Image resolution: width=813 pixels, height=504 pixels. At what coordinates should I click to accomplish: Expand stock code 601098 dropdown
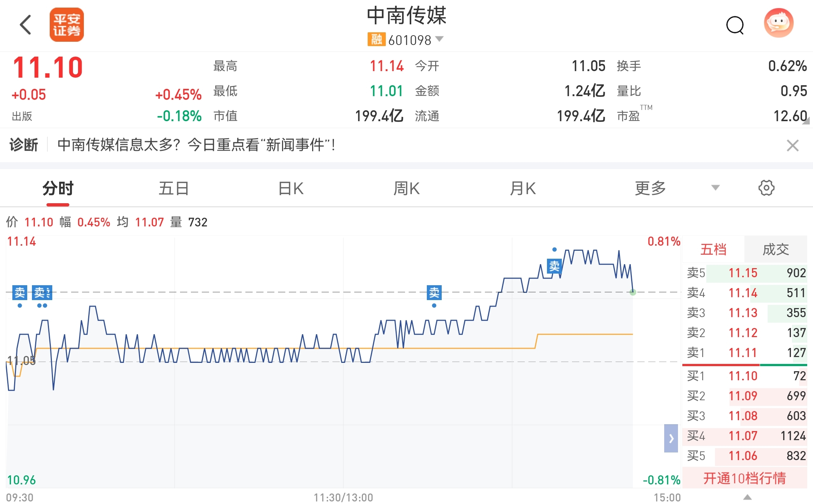click(440, 39)
